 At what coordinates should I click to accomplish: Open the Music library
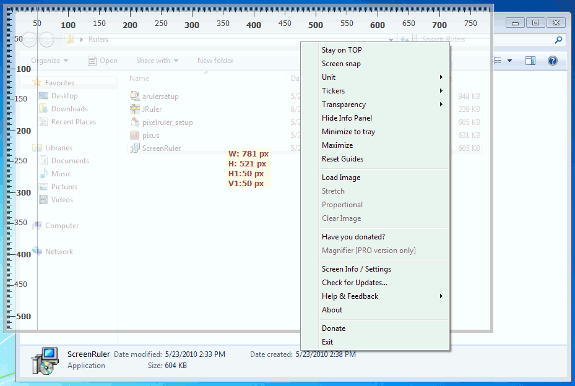[x=55, y=173]
